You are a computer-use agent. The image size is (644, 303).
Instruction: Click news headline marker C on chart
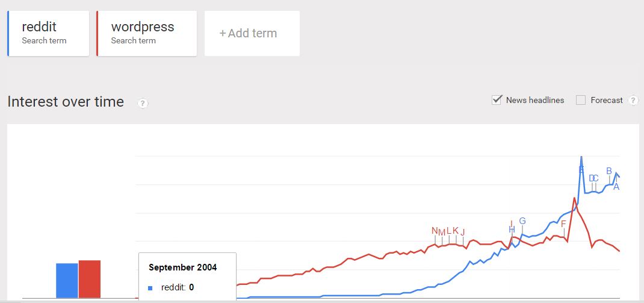click(x=595, y=178)
